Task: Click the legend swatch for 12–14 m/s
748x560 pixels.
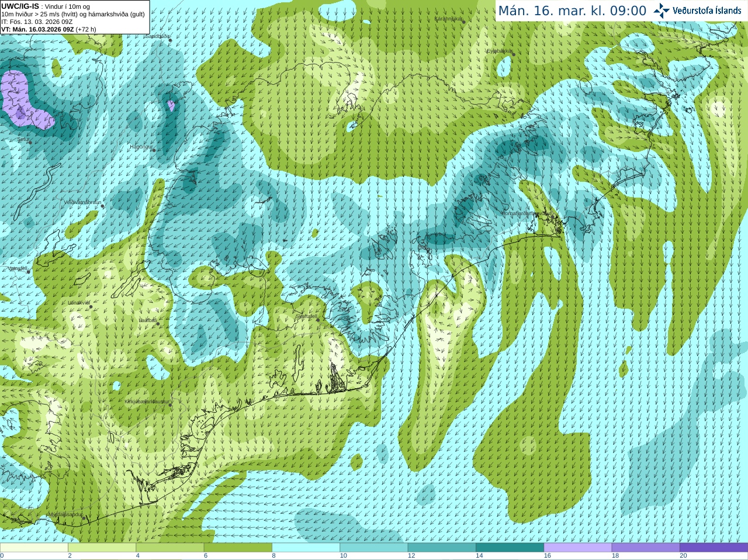Action: click(x=441, y=548)
